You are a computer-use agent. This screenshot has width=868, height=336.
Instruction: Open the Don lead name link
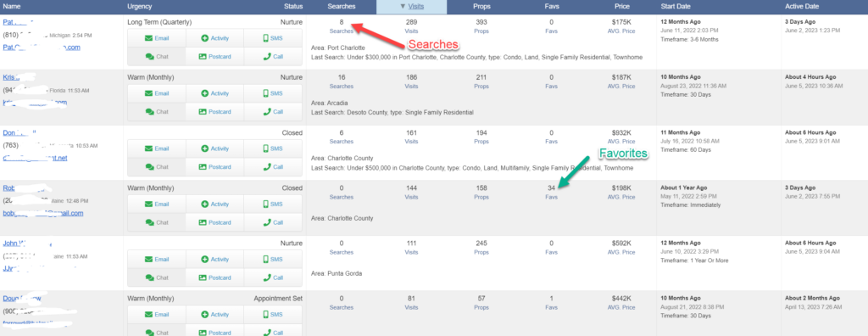[x=9, y=132]
